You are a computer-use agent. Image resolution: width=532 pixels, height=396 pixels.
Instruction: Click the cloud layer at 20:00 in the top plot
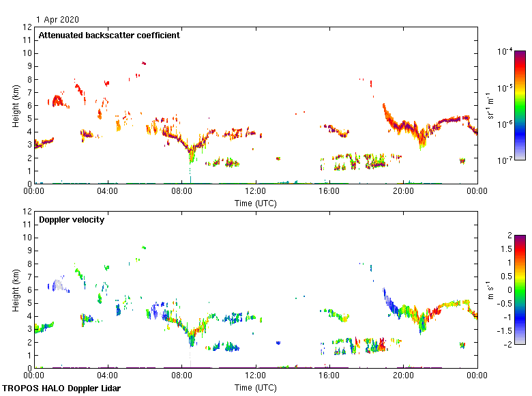(x=403, y=126)
